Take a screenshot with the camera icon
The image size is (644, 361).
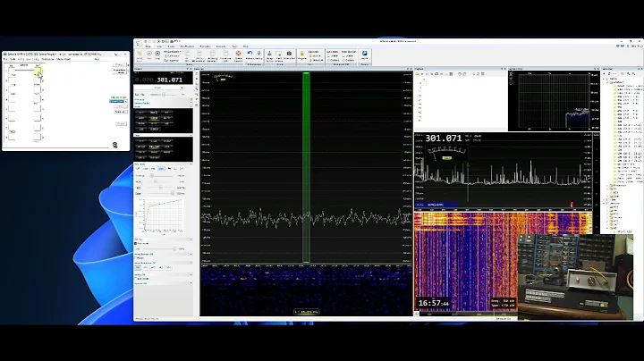(x=289, y=54)
